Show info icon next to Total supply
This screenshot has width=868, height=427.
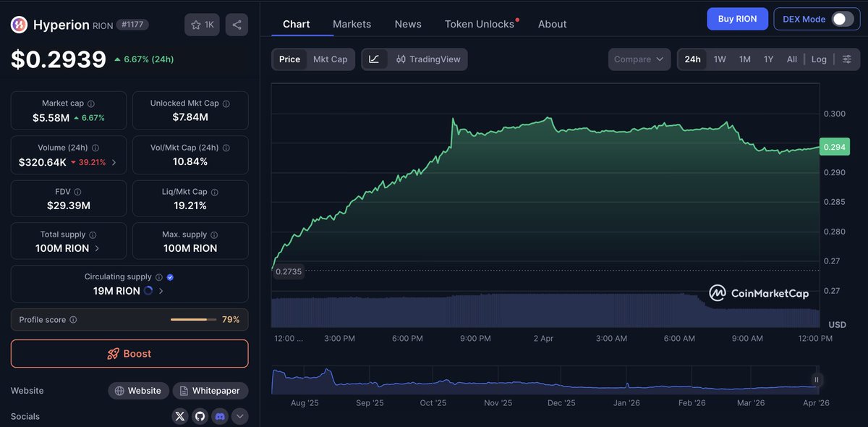pos(93,234)
